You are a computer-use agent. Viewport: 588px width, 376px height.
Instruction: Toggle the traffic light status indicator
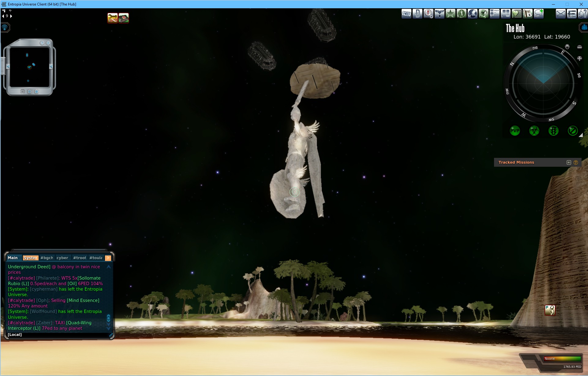coord(553,131)
